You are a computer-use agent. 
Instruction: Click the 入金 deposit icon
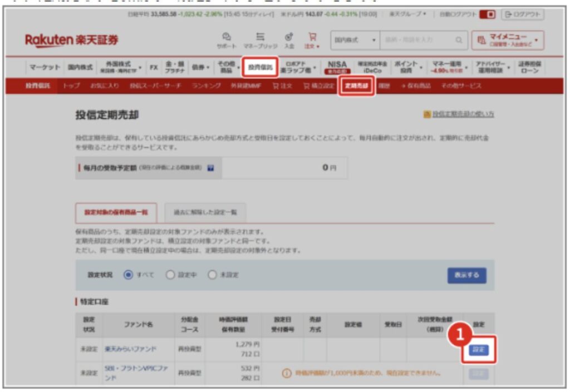(289, 39)
